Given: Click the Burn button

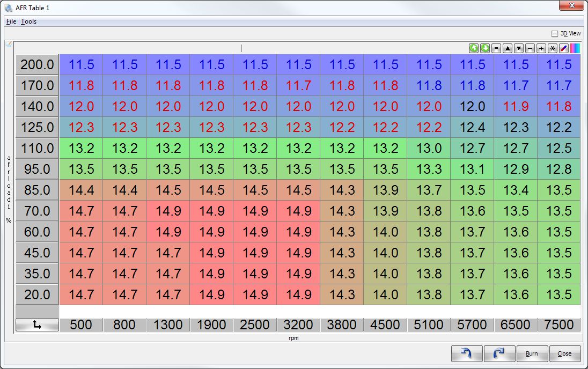Looking at the screenshot, I should pyautogui.click(x=532, y=353).
